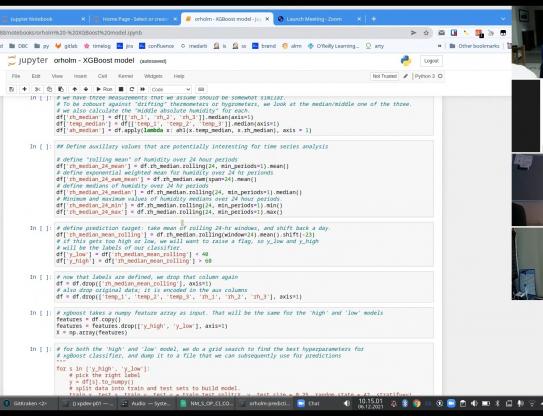Restart kernel and run all cells (fast-forward icon)

click(x=142, y=89)
